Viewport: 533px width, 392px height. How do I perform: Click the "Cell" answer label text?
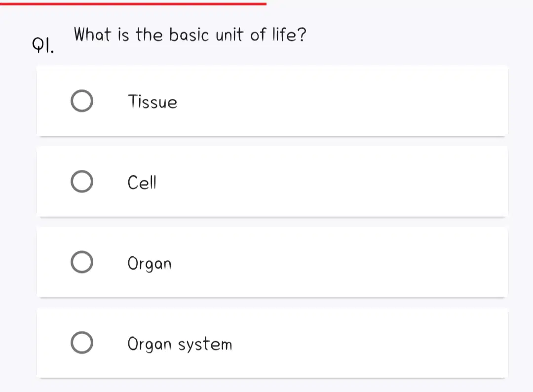pos(142,182)
